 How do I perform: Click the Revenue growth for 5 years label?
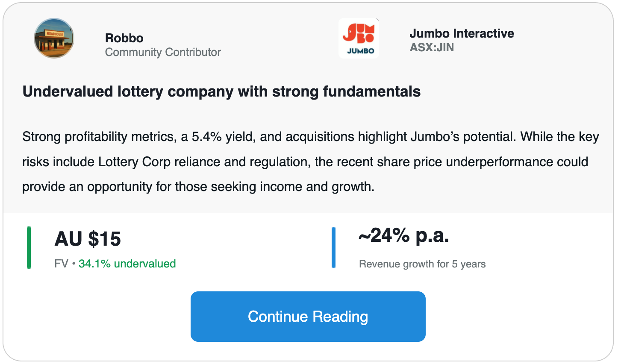422,264
